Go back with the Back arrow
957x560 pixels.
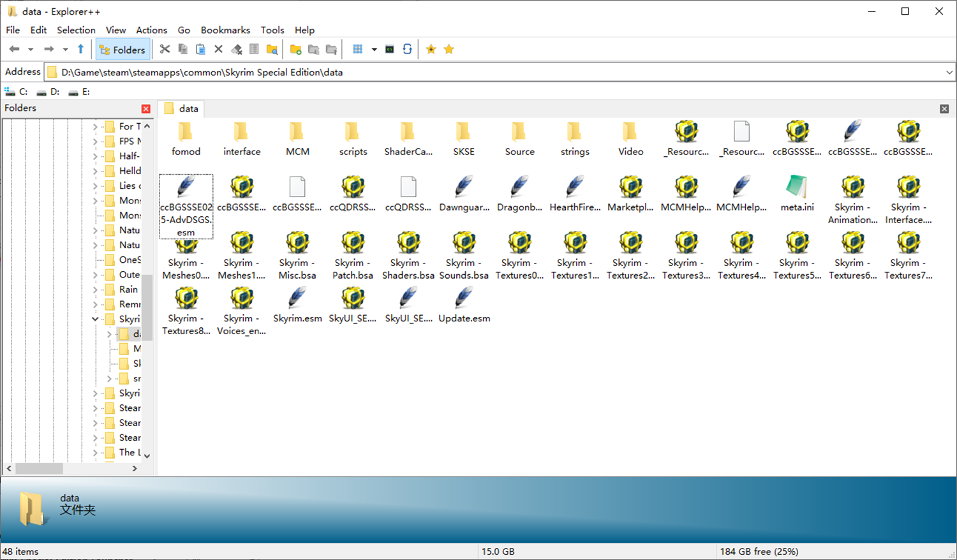(x=14, y=49)
